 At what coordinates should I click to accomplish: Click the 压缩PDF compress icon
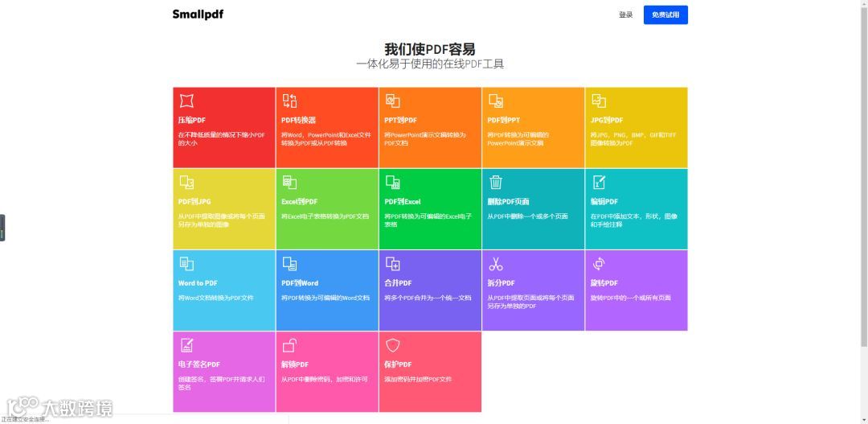click(x=186, y=101)
